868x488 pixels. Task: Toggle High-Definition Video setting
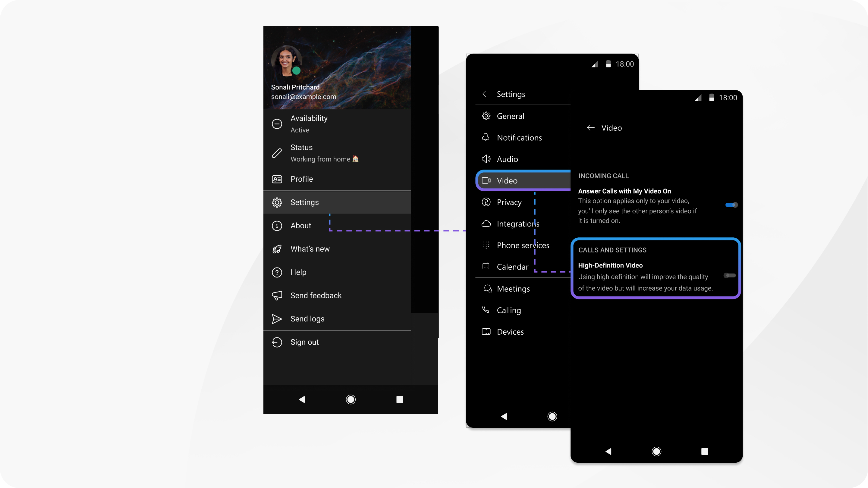click(x=728, y=275)
